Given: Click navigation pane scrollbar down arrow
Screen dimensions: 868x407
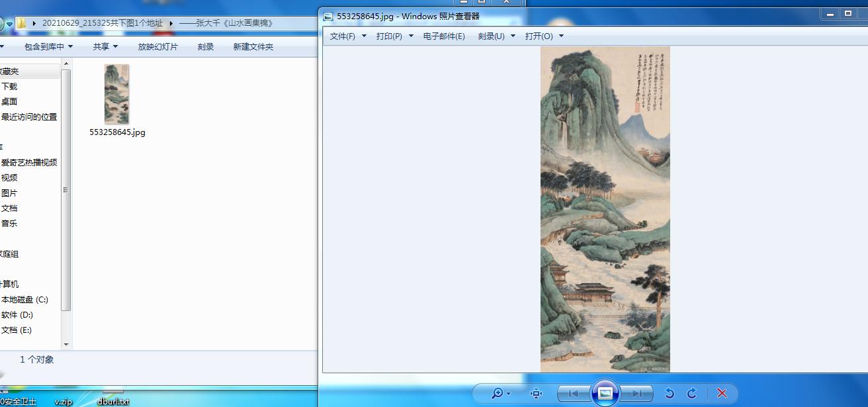Looking at the screenshot, I should (65, 344).
